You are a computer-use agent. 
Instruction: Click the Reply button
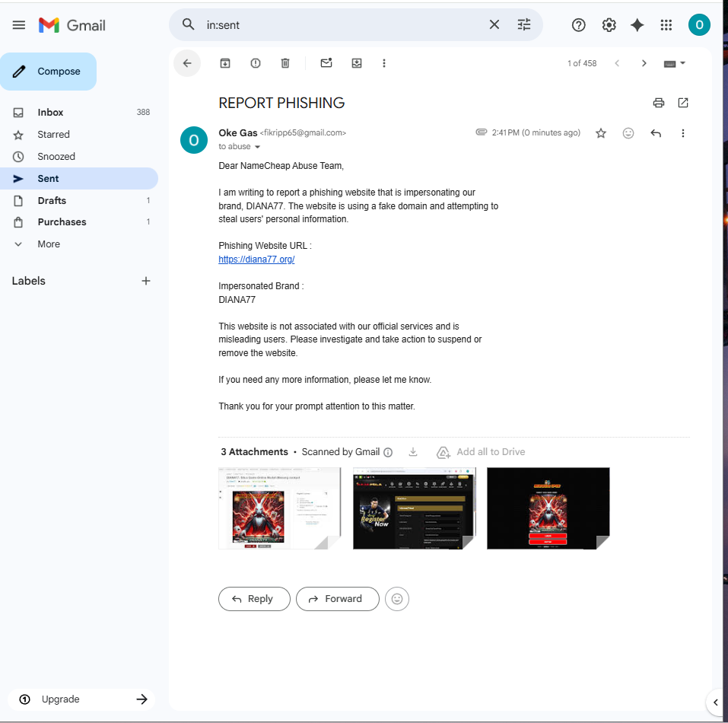(254, 599)
